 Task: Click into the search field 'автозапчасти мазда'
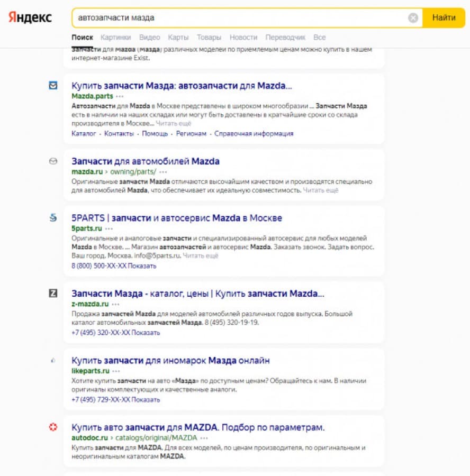(x=240, y=18)
